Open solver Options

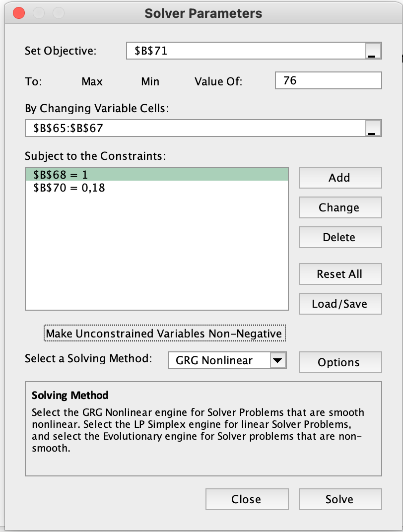point(340,362)
